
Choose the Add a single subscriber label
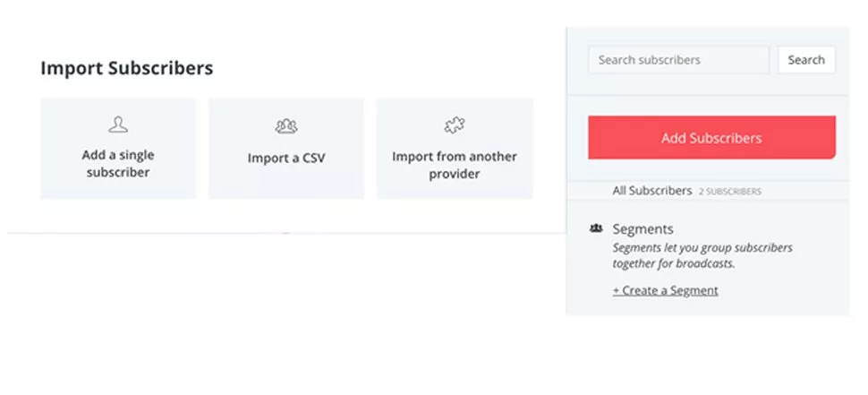coord(118,164)
